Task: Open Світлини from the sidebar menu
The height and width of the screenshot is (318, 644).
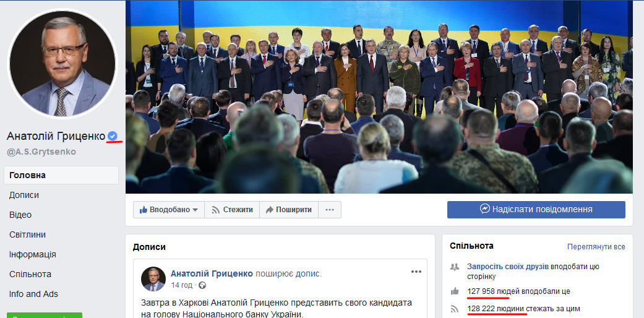Action: pos(27,234)
